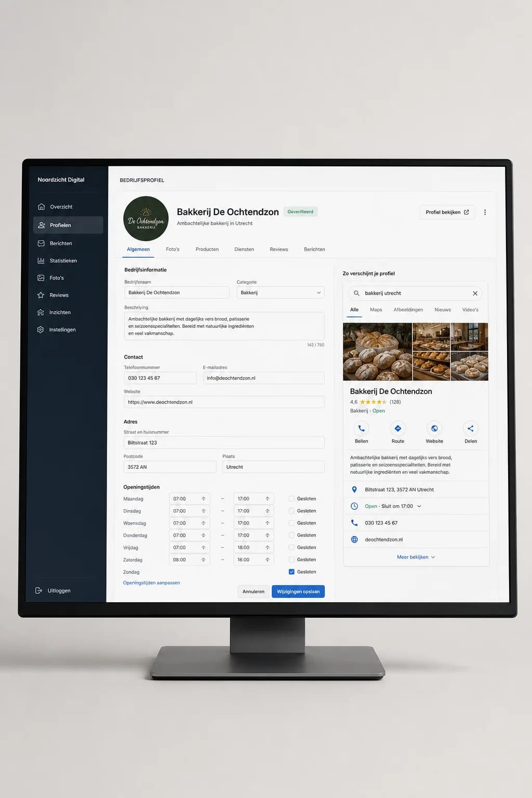532x798 pixels.
Task: Adjust Dinsdag opening time 07:00 stepper
Action: [x=203, y=511]
